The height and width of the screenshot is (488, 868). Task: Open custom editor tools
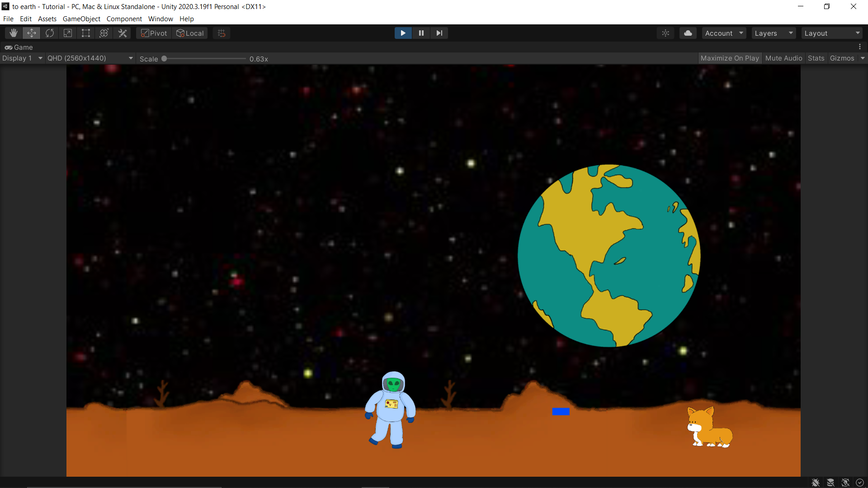click(x=123, y=33)
